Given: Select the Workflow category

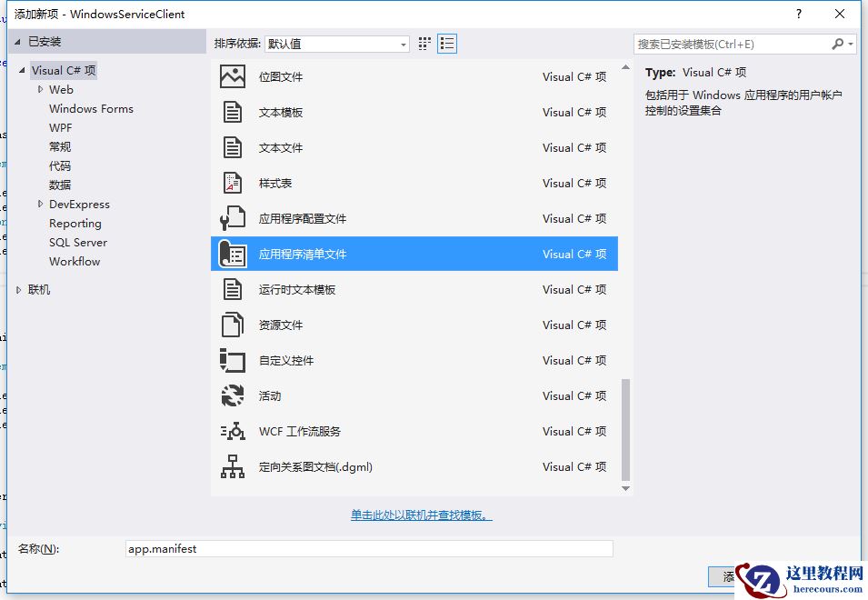Looking at the screenshot, I should [x=75, y=261].
